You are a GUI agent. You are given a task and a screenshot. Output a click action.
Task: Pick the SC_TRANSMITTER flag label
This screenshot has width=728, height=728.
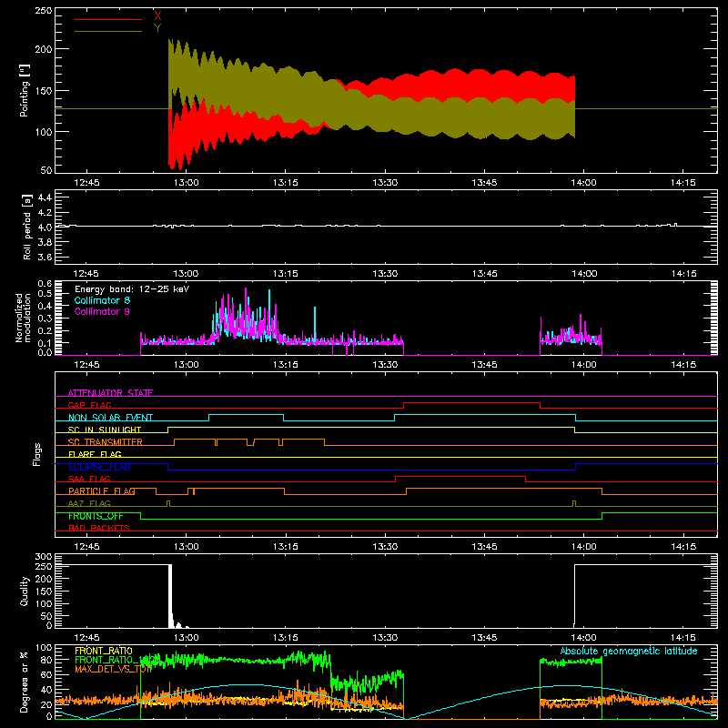pos(106,442)
